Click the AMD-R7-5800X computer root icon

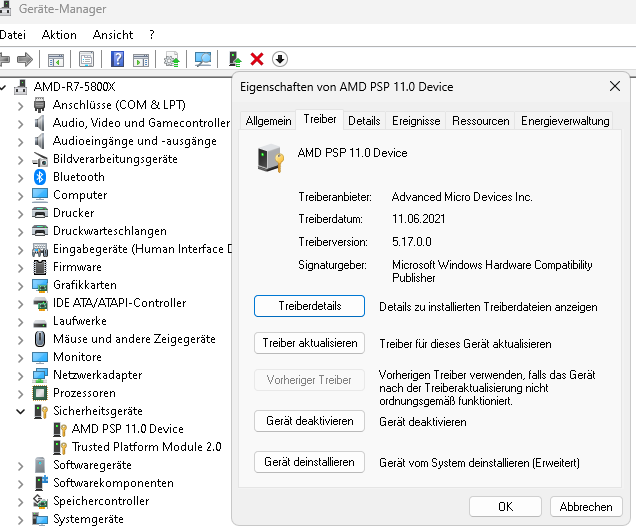coord(21,87)
